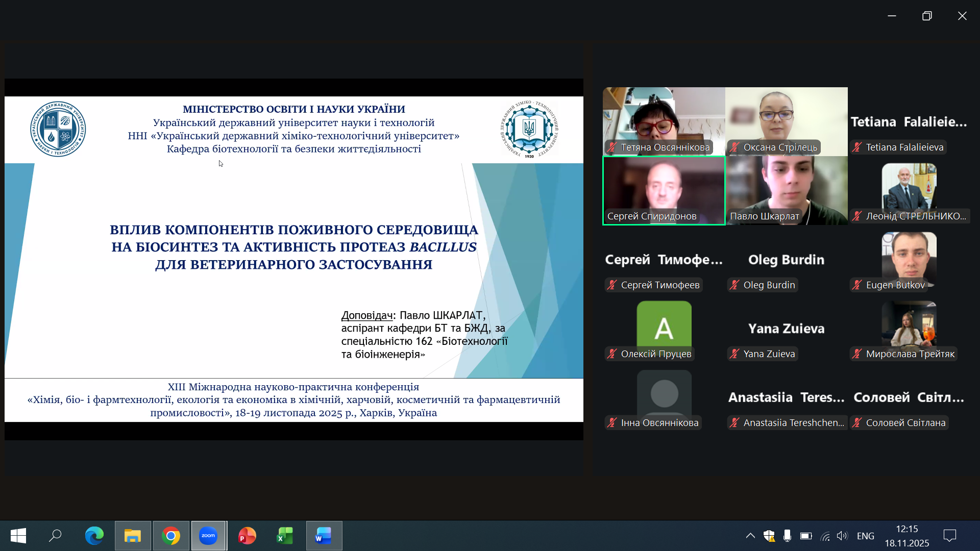The image size is (980, 551).
Task: Open the notification center icon
Action: pos(950,536)
